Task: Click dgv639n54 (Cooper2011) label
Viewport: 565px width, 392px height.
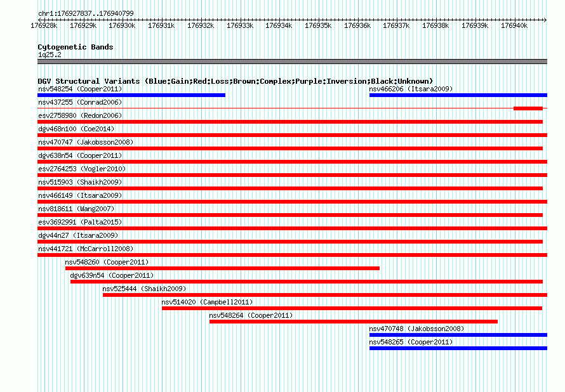Action: pyautogui.click(x=112, y=275)
